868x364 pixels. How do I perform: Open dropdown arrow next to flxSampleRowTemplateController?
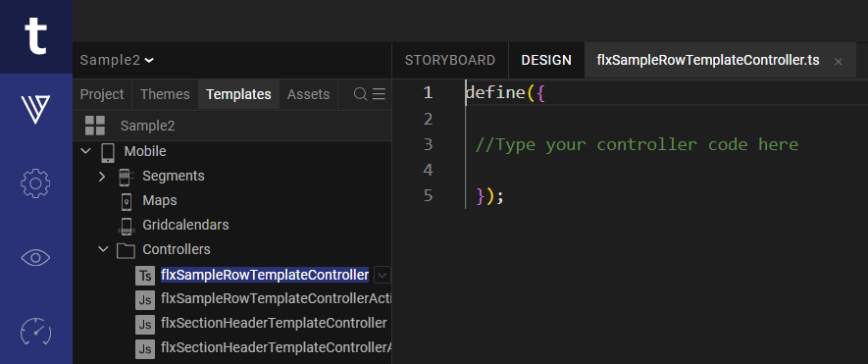(383, 275)
